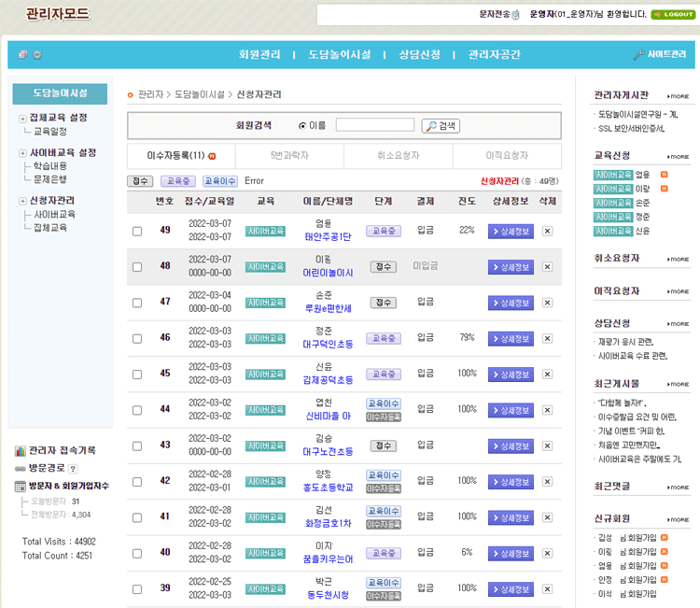Delete row 48 with X icon
700x608 pixels.
click(547, 267)
